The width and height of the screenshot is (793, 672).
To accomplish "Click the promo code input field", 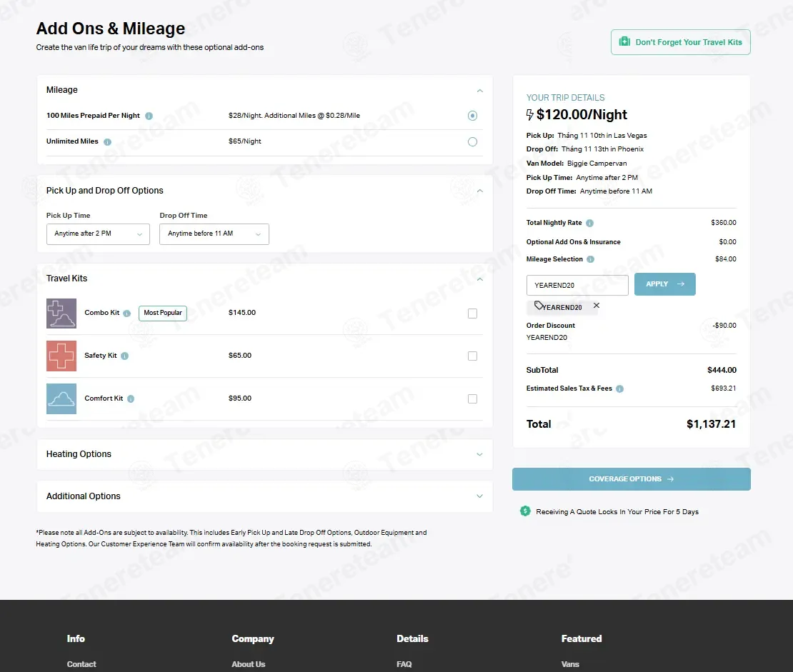I will pos(577,285).
